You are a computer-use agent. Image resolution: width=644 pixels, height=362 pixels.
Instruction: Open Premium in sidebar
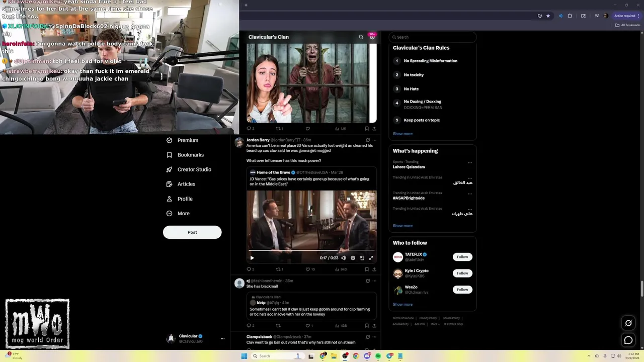pos(182,140)
